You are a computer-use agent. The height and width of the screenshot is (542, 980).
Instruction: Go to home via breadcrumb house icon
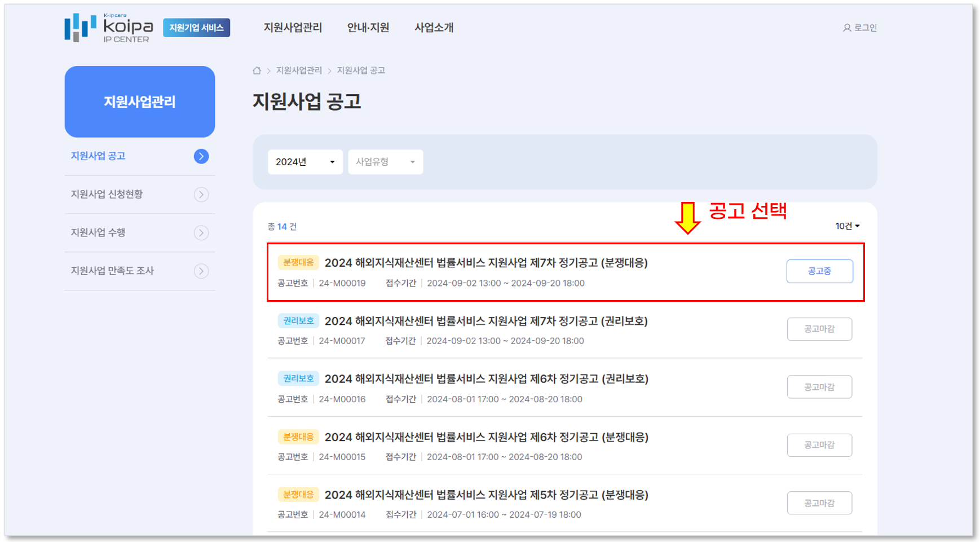257,70
